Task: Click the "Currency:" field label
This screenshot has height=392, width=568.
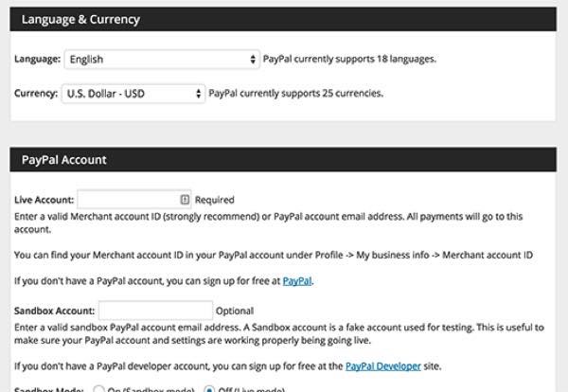Action: [x=36, y=93]
